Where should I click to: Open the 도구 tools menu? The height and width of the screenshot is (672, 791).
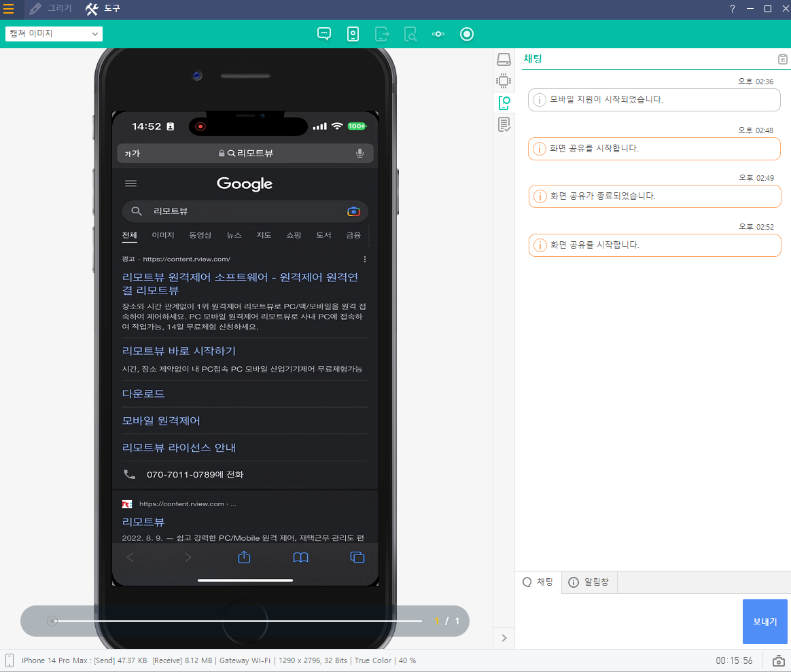(103, 9)
